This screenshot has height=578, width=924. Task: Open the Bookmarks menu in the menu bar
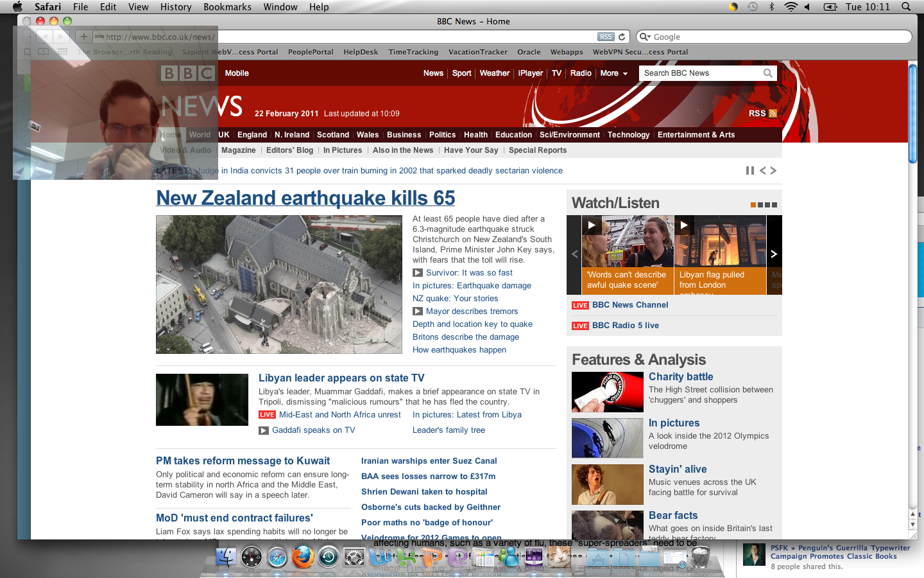point(227,6)
